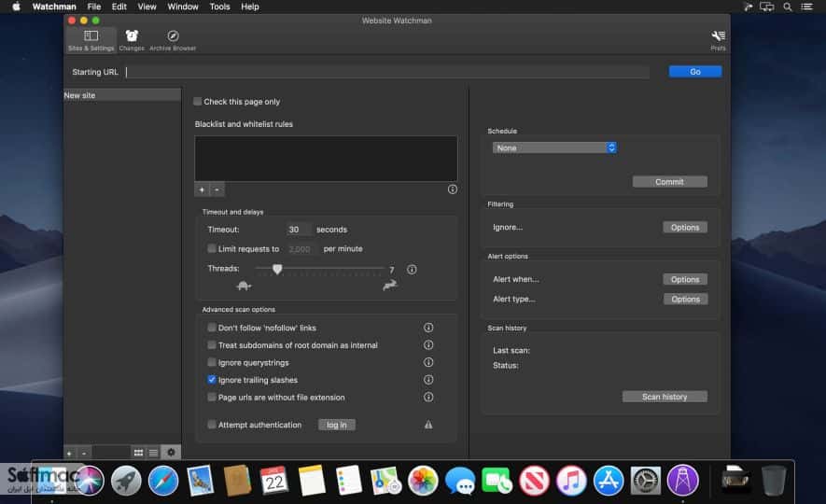Uncheck Ignore trailing slashes
This screenshot has width=826, height=504.
tap(211, 379)
